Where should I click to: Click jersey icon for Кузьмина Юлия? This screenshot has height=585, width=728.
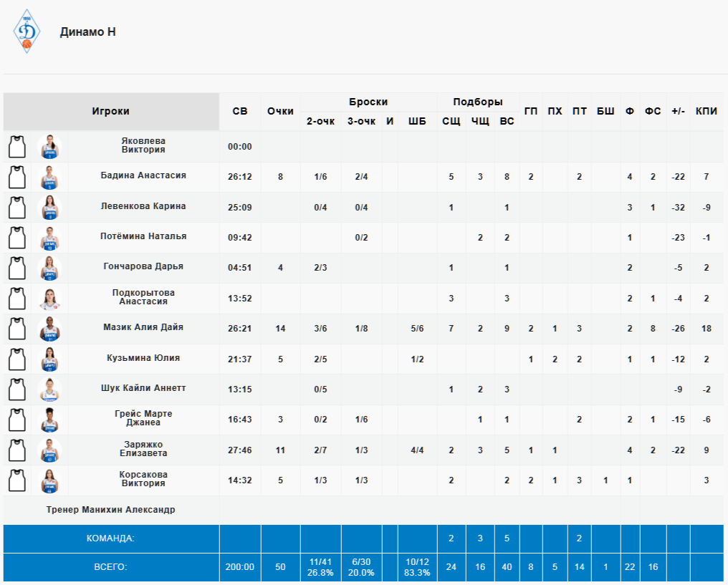click(17, 359)
